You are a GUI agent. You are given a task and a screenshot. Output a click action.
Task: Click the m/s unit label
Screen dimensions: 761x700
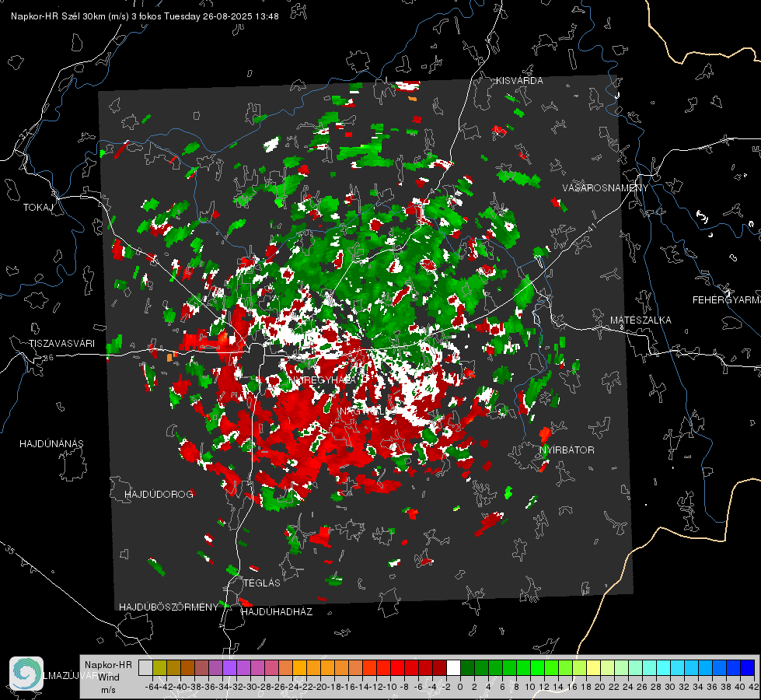pos(108,690)
